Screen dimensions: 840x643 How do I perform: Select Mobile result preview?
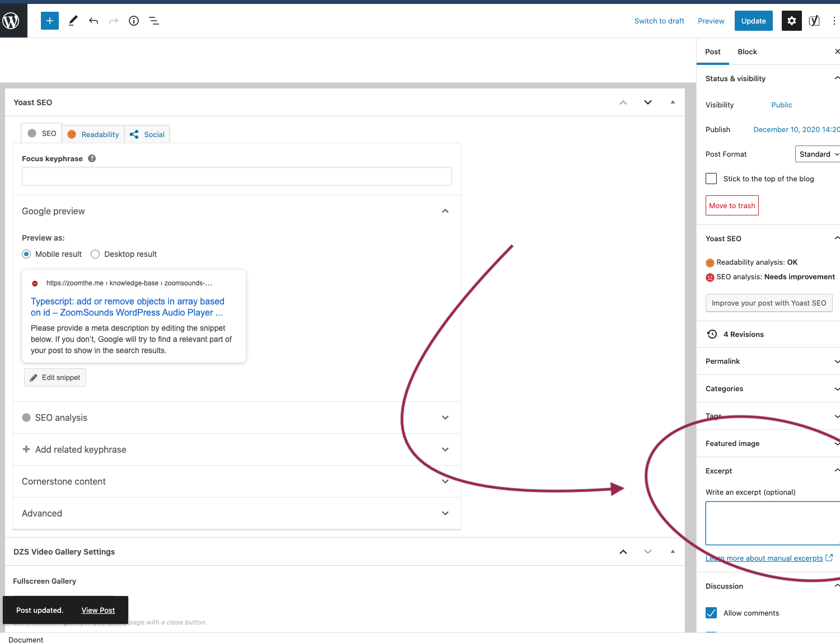(x=26, y=254)
